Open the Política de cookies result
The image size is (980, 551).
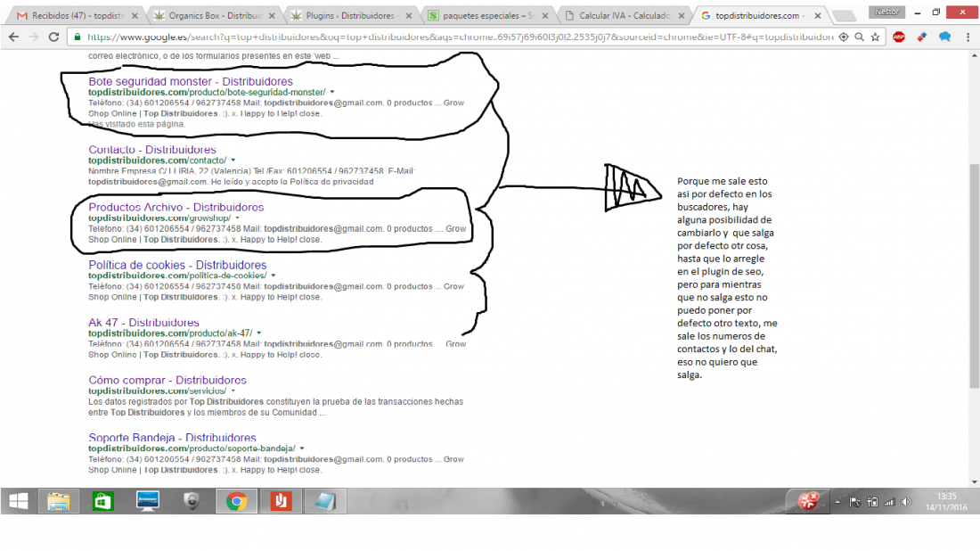coord(177,265)
